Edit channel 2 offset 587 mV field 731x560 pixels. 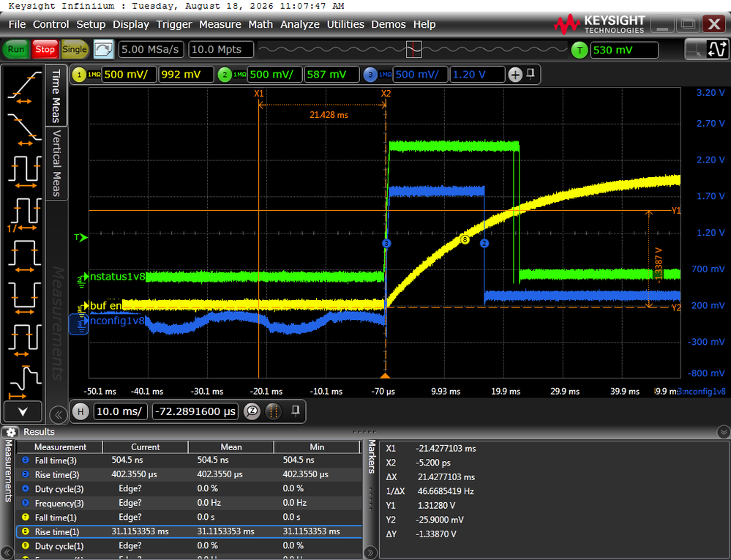point(331,75)
